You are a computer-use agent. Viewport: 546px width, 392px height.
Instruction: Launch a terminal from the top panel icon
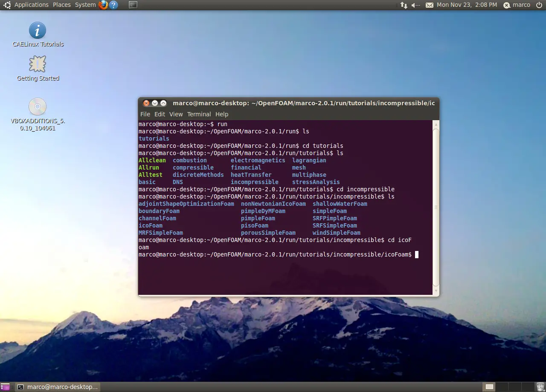tap(133, 5)
